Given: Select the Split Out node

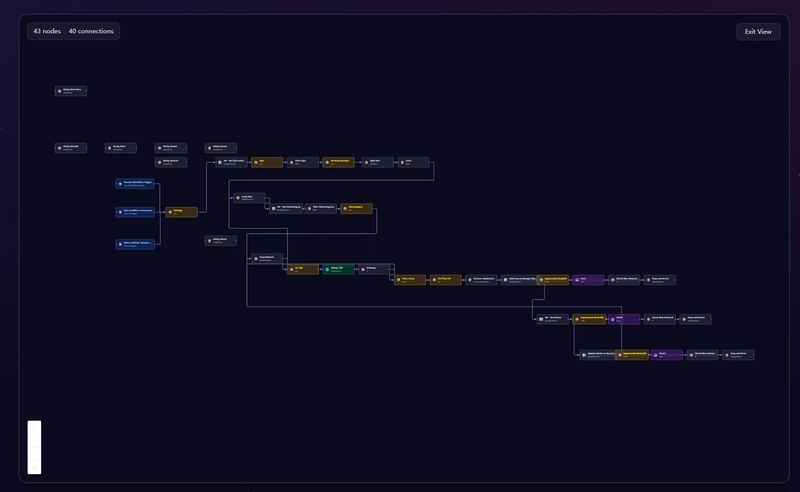Looking at the screenshot, I should (x=377, y=161).
